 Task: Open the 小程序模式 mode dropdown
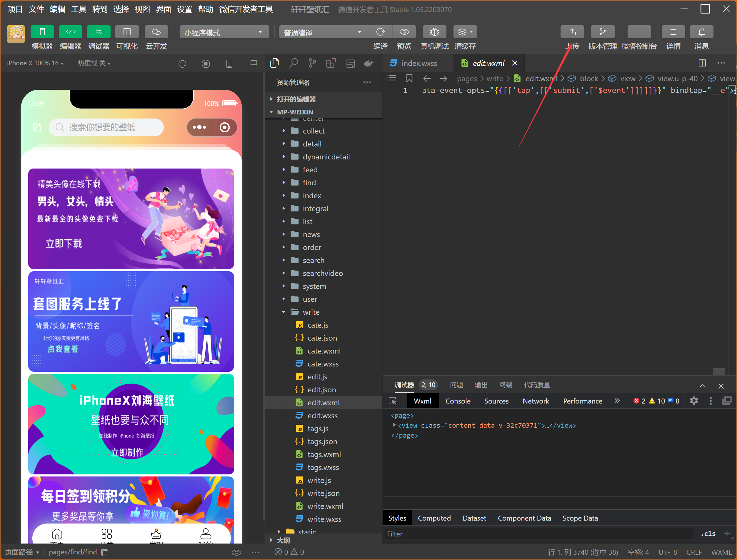pyautogui.click(x=224, y=32)
